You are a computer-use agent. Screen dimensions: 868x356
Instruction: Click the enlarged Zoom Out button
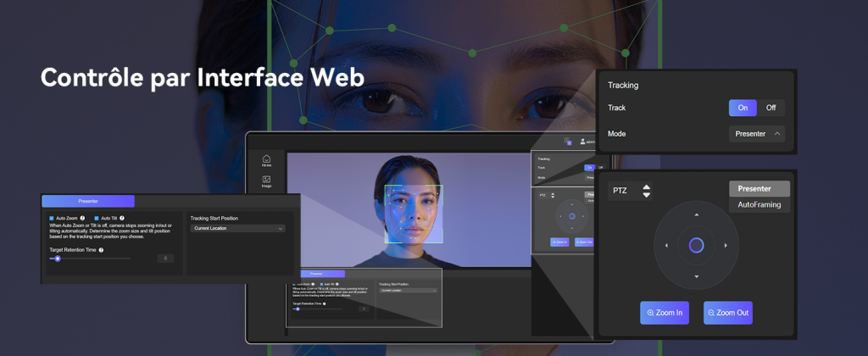[x=728, y=313]
